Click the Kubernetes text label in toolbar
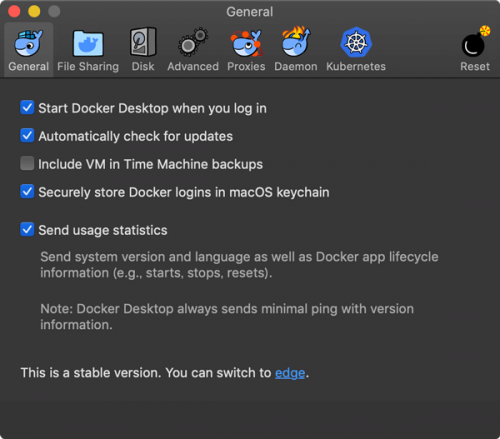The image size is (500, 439). [x=356, y=66]
